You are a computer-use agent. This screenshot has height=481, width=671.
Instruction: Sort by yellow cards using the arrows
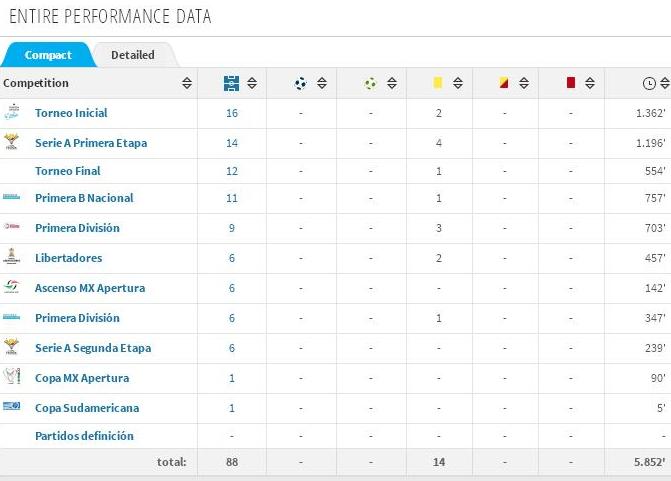coord(458,83)
